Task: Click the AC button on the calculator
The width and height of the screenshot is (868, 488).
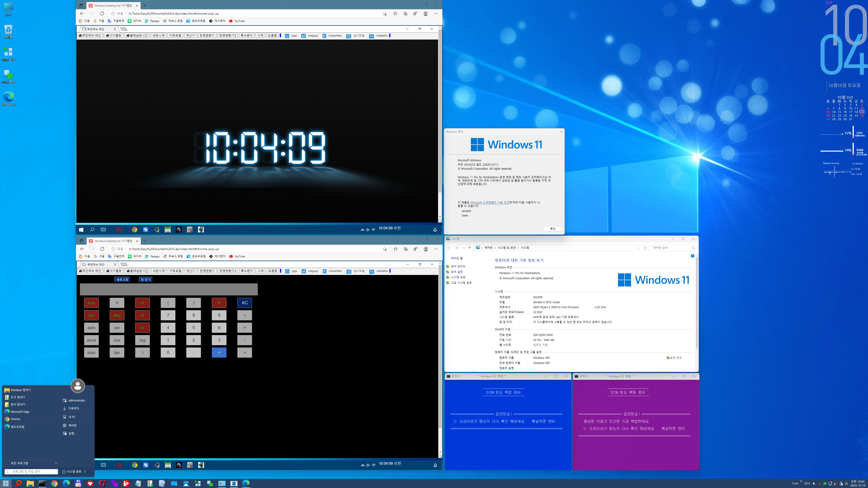Action: coord(245,303)
